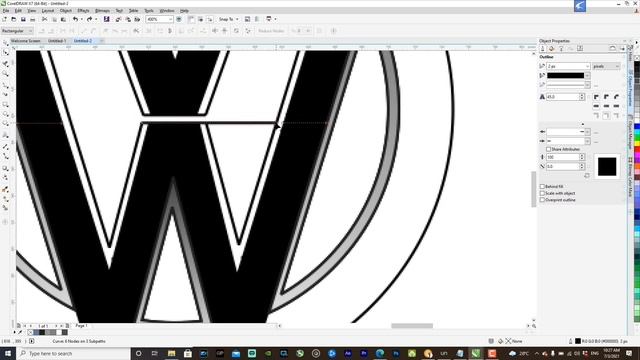
Task: Open the File menu
Action: (x=6, y=11)
